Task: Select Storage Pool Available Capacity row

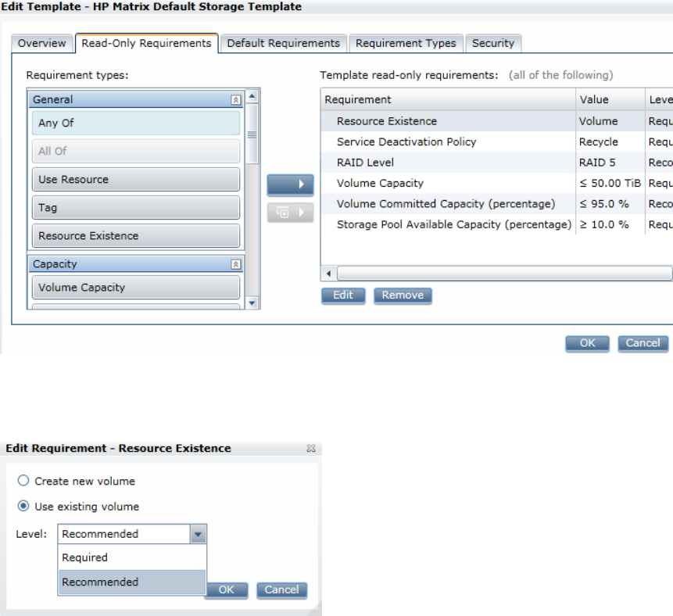Action: 496,224
